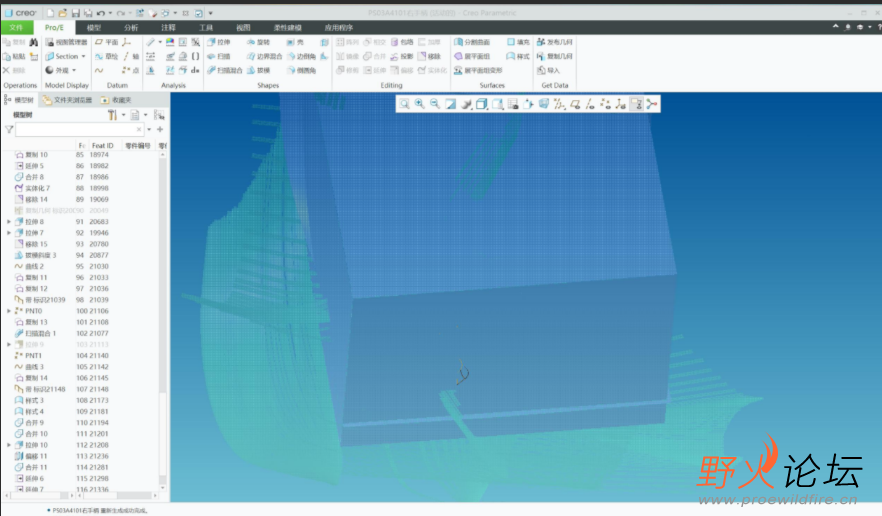Click the 扫描 sweep tool
The height and width of the screenshot is (516, 882).
coord(219,56)
